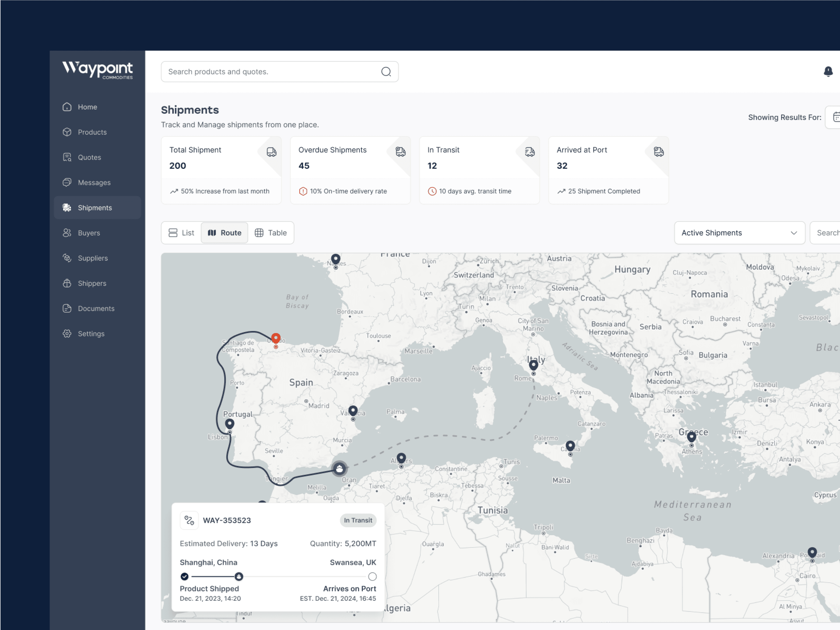840x630 pixels.
Task: Click the red map pin near Oviedo
Action: [x=276, y=338]
